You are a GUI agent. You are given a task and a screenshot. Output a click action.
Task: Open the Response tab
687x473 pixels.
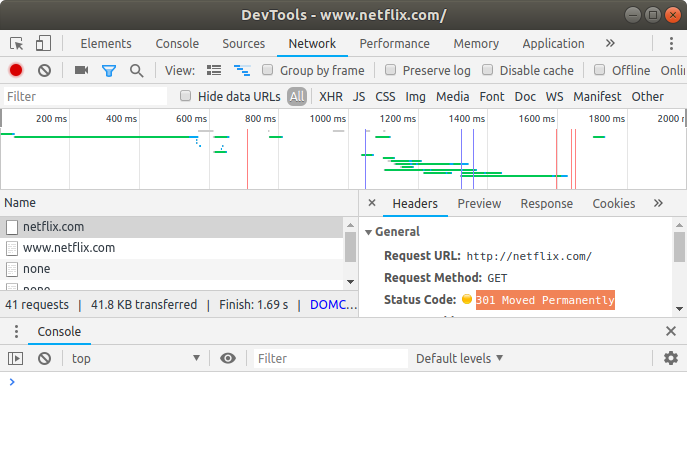click(547, 204)
